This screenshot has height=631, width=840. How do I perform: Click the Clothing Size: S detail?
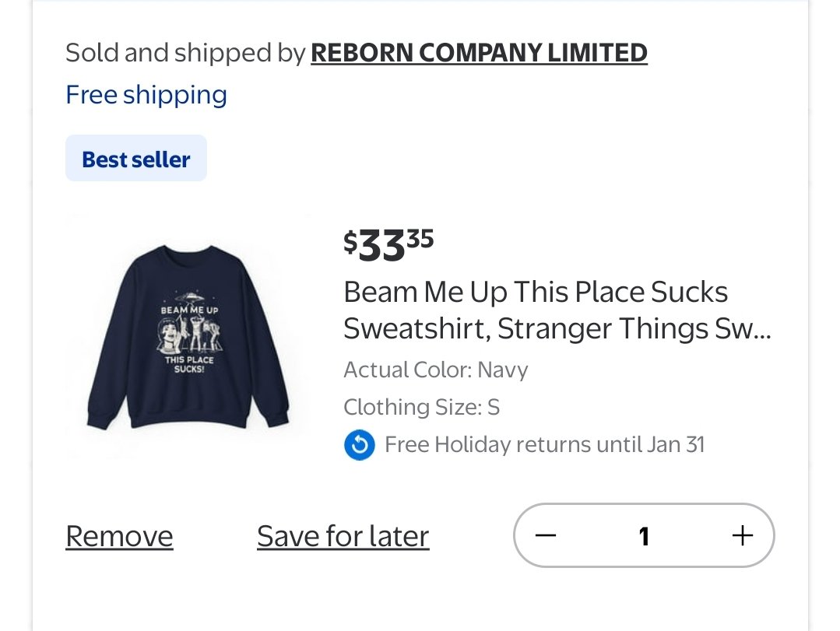422,407
